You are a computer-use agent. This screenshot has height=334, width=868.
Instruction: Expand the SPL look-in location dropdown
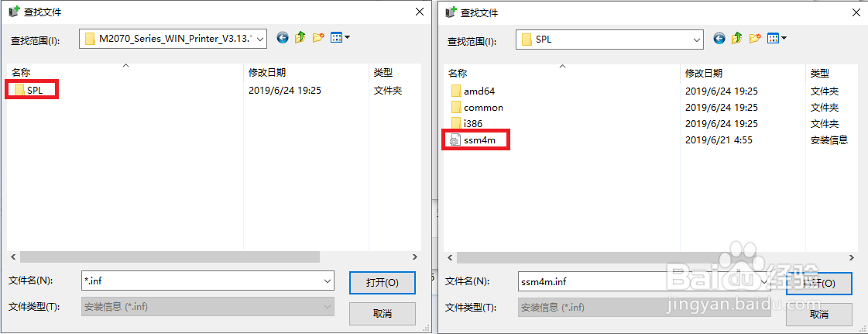[x=698, y=40]
